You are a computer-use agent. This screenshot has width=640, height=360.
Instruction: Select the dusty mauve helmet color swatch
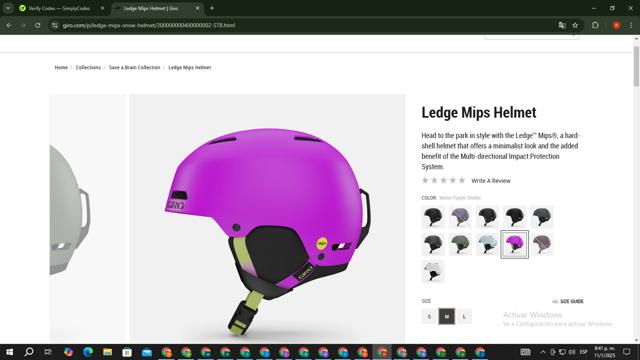tap(542, 244)
